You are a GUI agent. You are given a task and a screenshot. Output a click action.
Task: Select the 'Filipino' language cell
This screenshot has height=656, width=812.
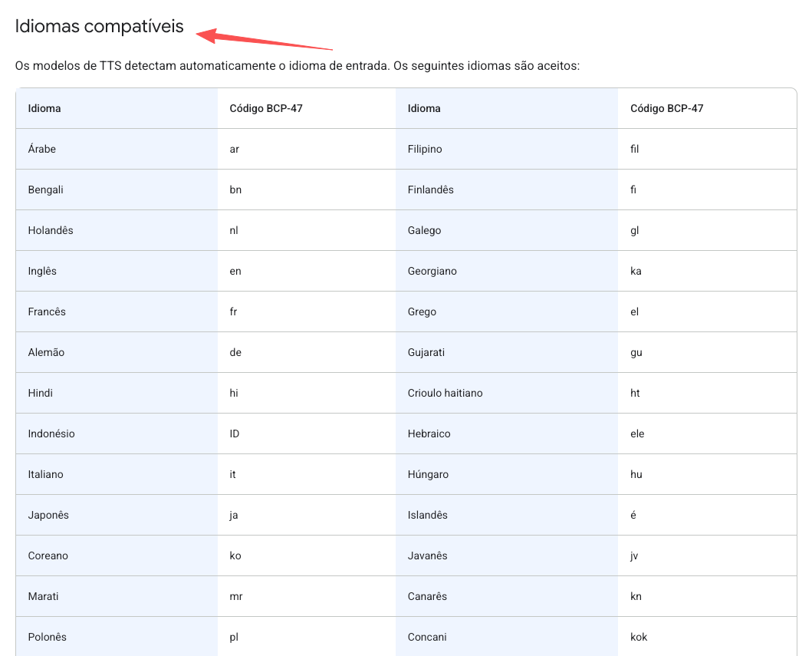pos(507,150)
